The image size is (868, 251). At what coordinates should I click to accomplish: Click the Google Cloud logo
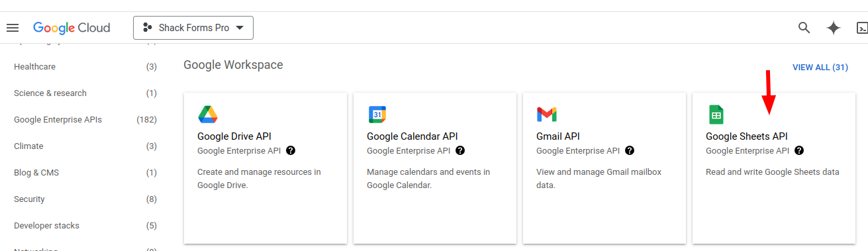point(72,28)
